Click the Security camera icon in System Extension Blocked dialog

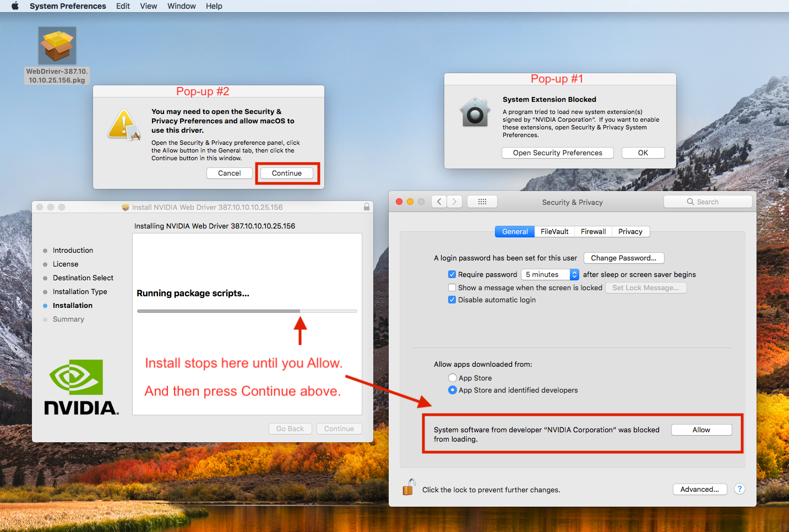click(475, 113)
